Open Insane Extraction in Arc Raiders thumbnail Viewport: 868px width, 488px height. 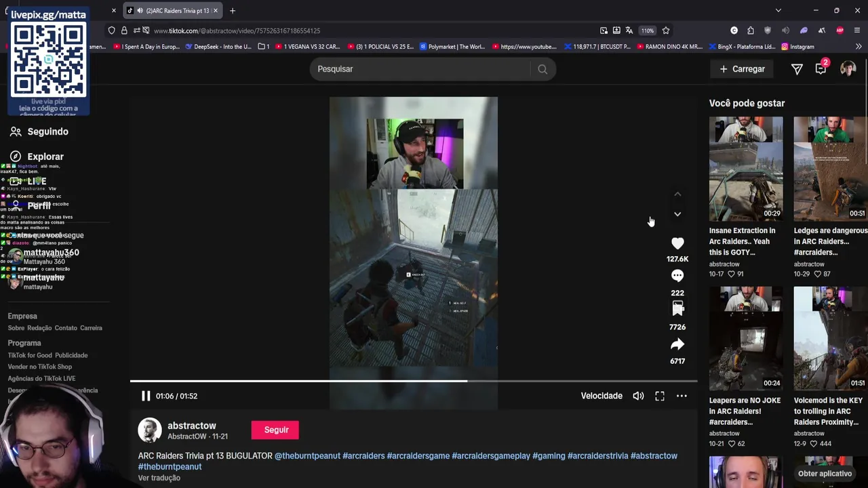[746, 169]
